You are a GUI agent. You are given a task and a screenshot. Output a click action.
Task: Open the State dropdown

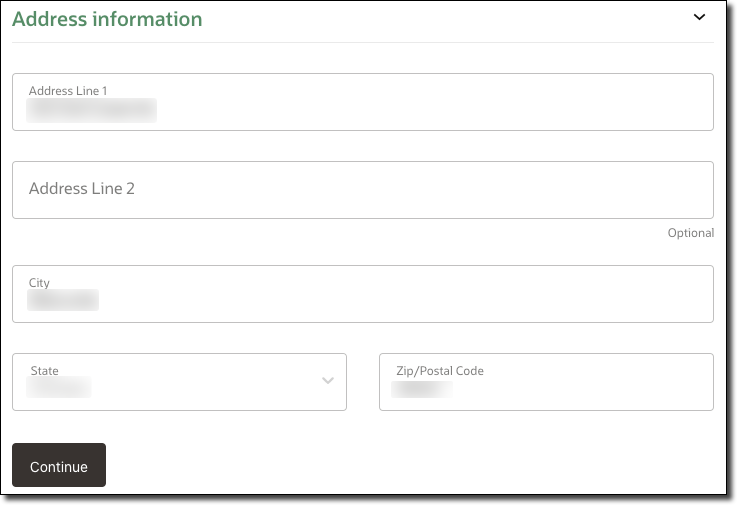(179, 381)
